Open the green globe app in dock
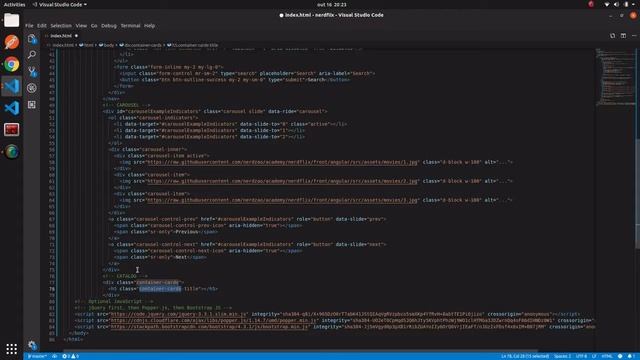This screenshot has width=640, height=360. pyautogui.click(x=11, y=152)
